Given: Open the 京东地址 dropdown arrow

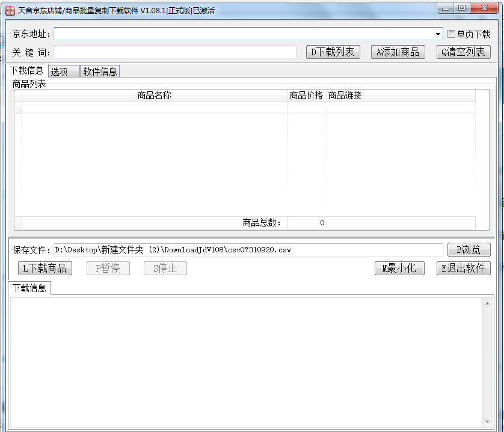Looking at the screenshot, I should (438, 34).
